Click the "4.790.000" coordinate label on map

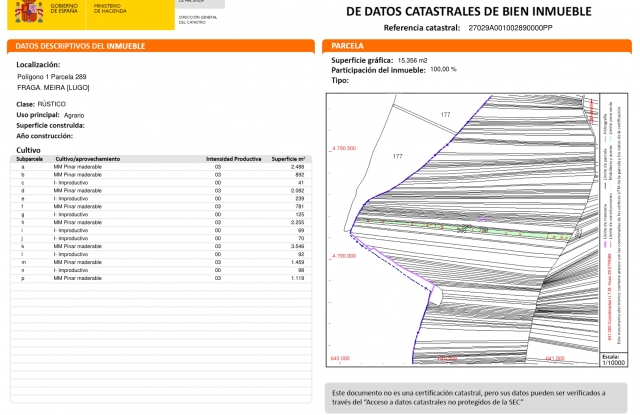coord(343,256)
